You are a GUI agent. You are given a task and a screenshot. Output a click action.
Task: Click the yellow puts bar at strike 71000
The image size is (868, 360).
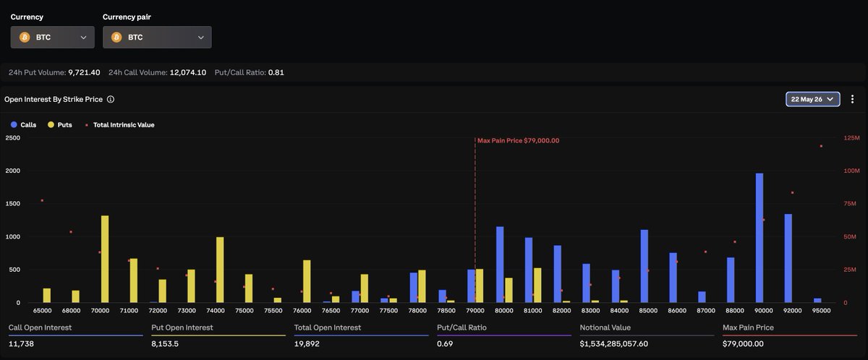pos(134,280)
